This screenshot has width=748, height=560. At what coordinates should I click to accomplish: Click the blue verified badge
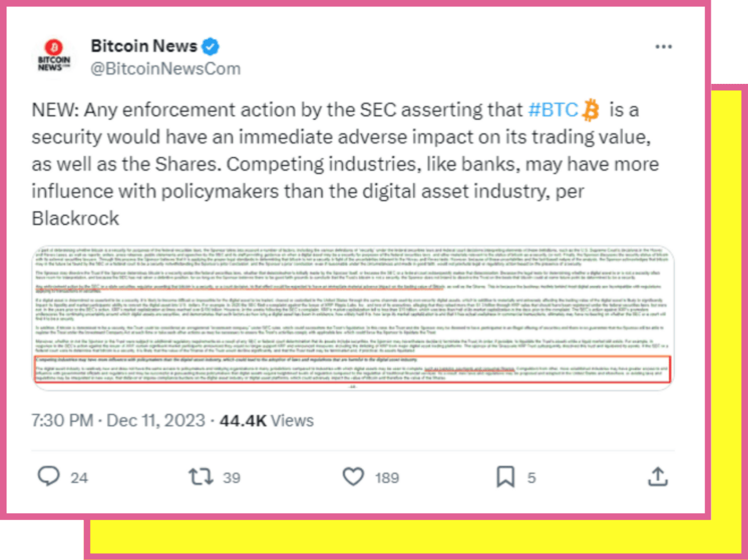click(210, 46)
